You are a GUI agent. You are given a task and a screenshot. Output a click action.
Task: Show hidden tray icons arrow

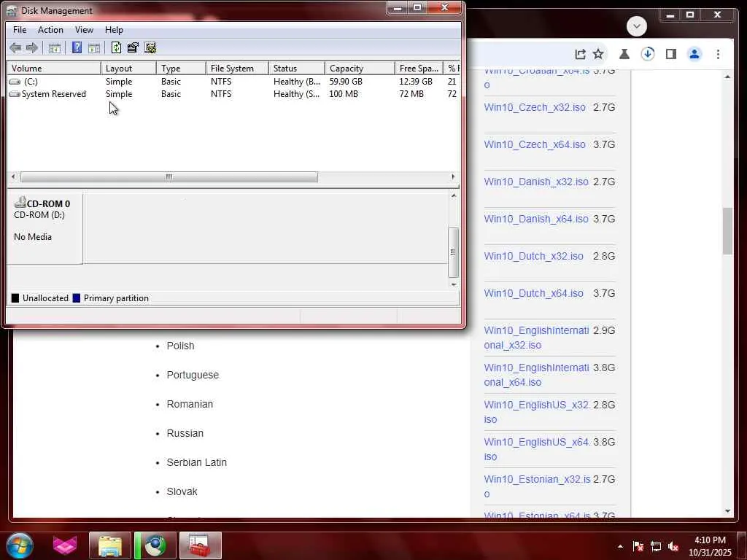click(620, 547)
